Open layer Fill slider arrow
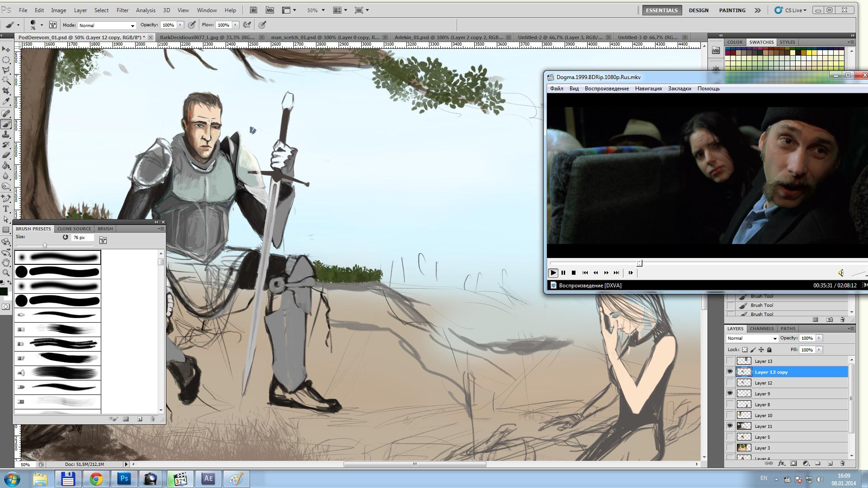 819,350
